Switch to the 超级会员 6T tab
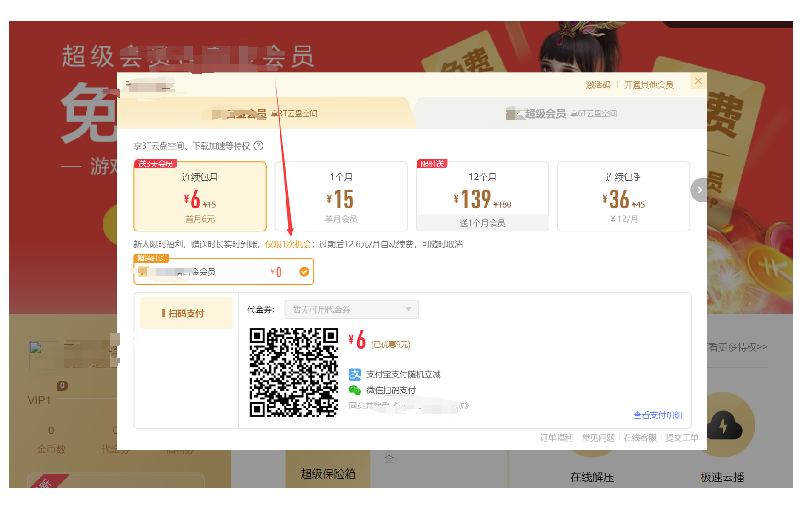The width and height of the screenshot is (812, 519). click(x=560, y=114)
